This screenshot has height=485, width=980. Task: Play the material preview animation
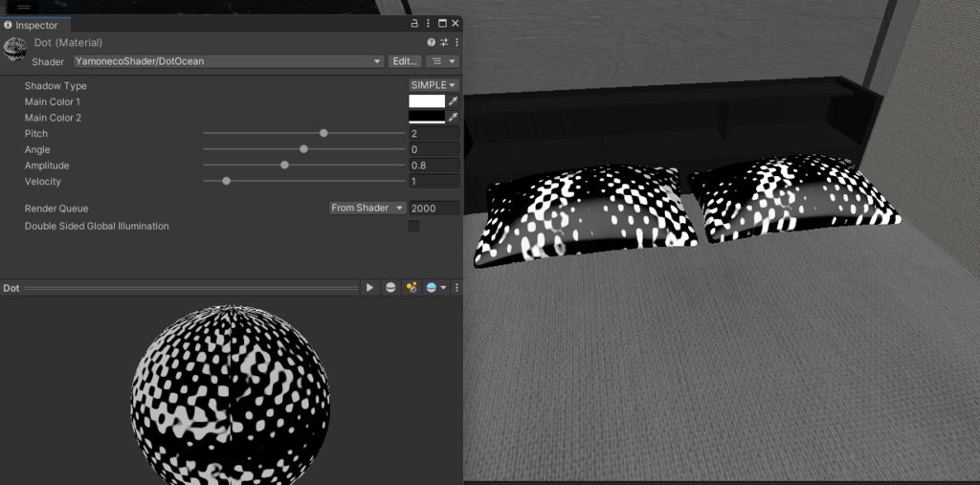coord(369,288)
